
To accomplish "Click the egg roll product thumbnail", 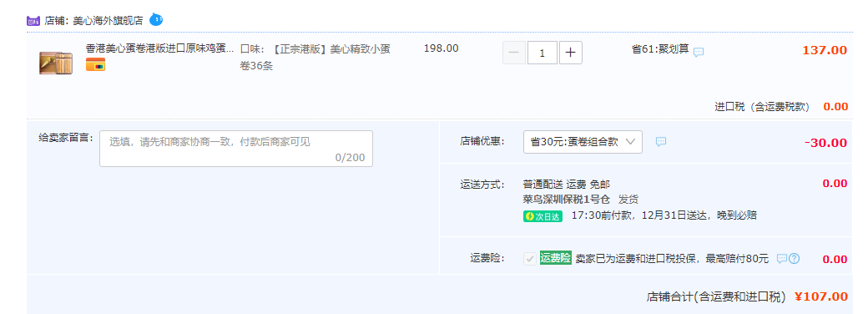I will (x=55, y=63).
